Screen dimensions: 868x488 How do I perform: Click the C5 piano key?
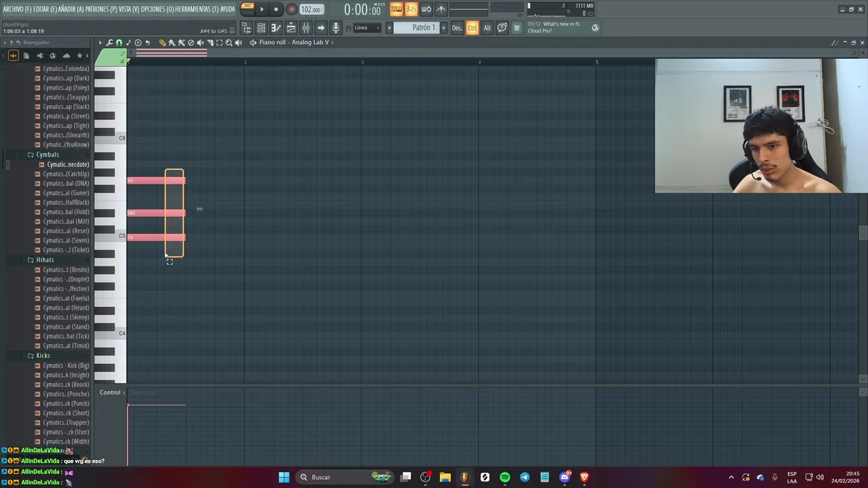click(111, 235)
